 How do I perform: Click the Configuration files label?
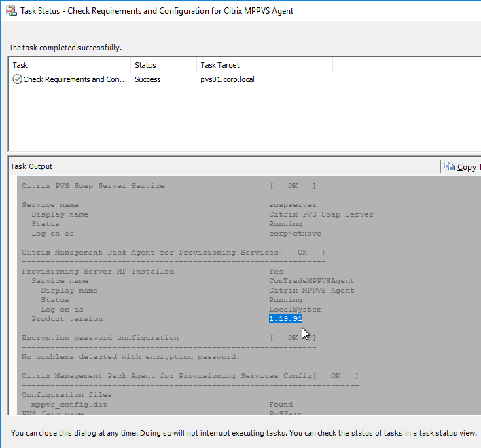(67, 394)
